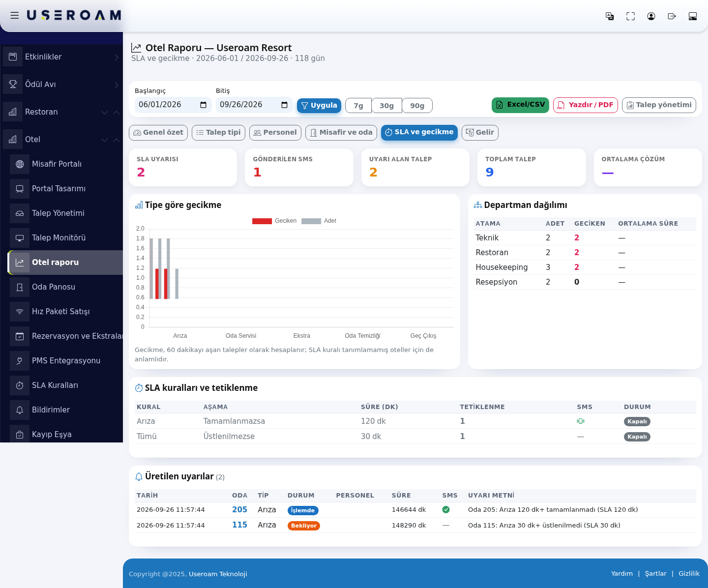Click the Etkinlikler calendar icon

[x=13, y=57]
